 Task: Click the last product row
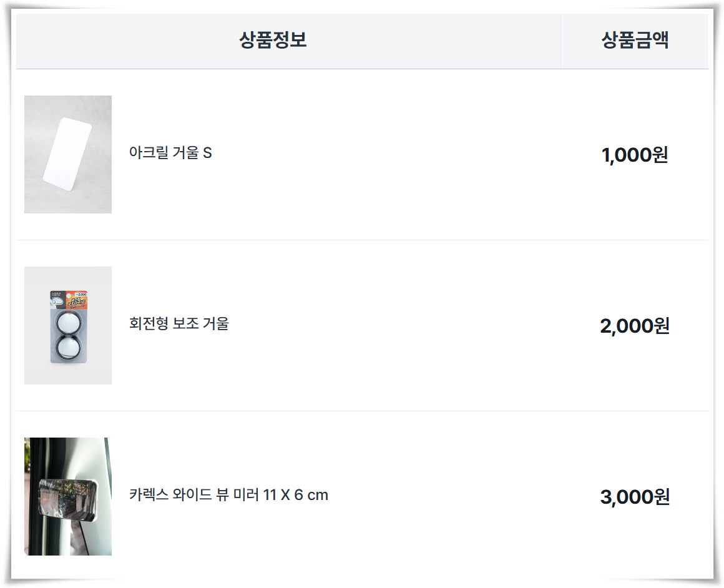pos(362,496)
